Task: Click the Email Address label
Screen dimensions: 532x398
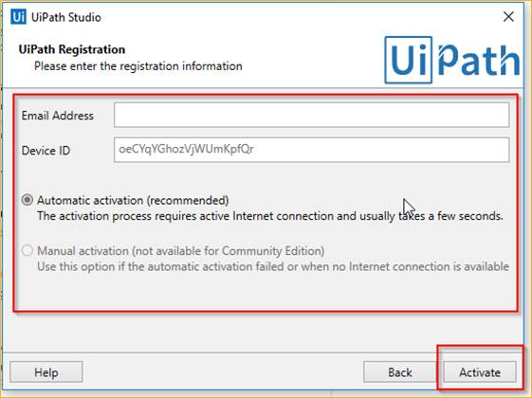Action: point(57,116)
